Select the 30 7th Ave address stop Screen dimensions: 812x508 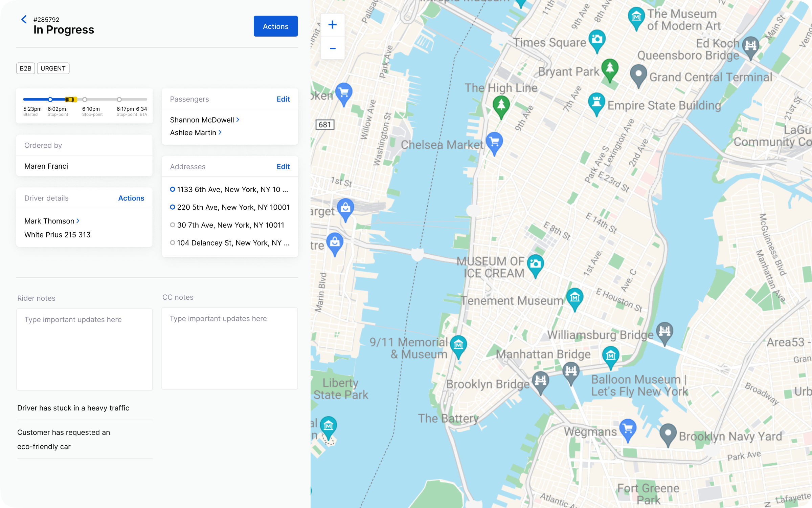230,225
